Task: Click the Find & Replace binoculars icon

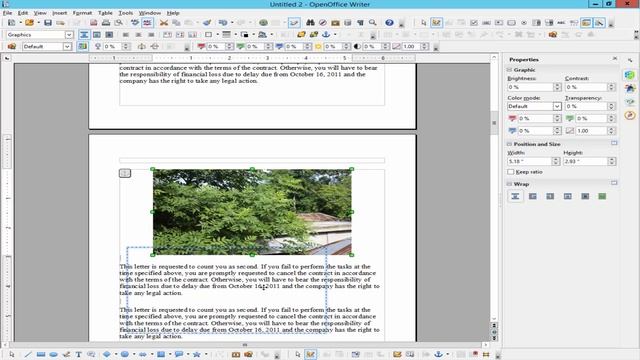Action: 310,23
